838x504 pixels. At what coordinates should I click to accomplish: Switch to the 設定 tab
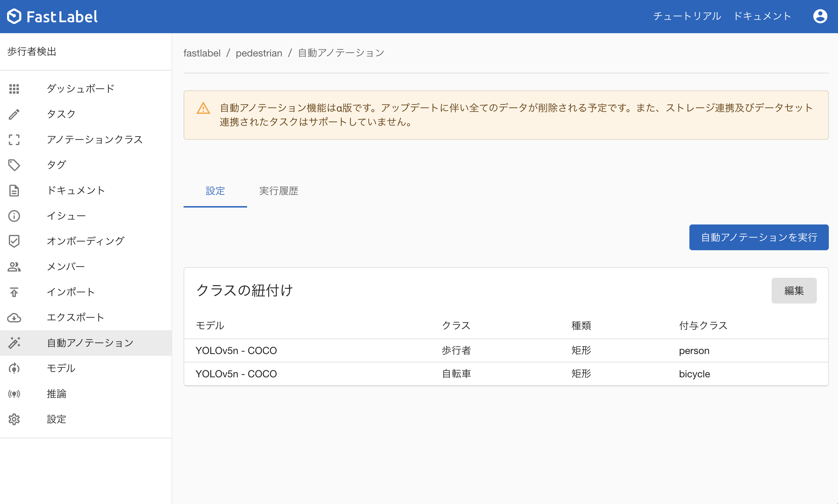[215, 191]
